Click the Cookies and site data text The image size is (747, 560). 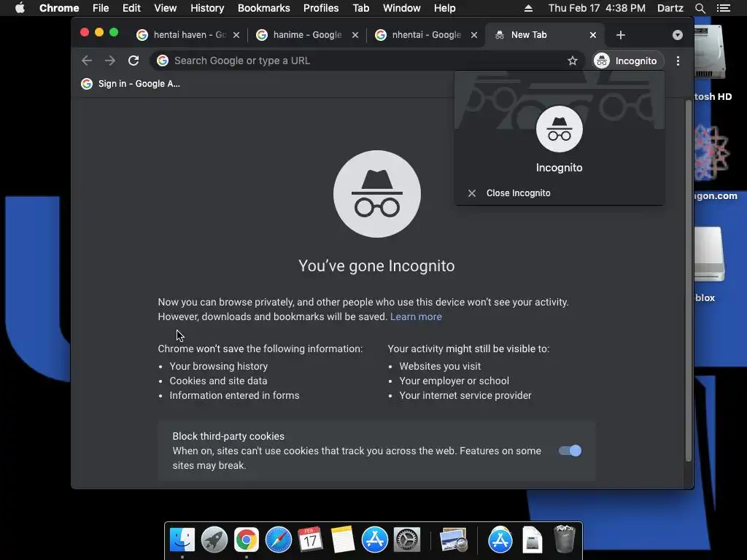(218, 381)
